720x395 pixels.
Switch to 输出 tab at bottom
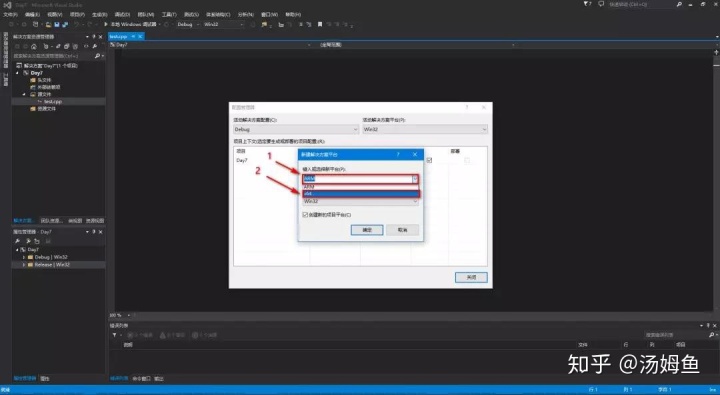coord(159,378)
